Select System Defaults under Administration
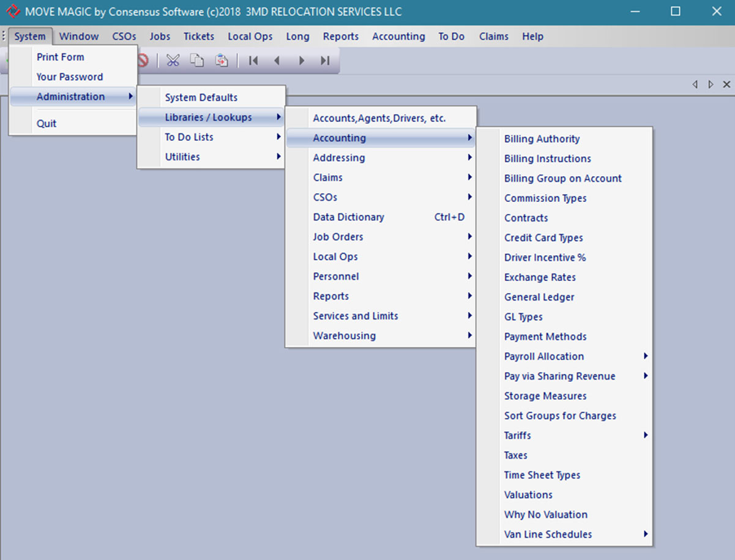The height and width of the screenshot is (560, 735). pyautogui.click(x=201, y=97)
